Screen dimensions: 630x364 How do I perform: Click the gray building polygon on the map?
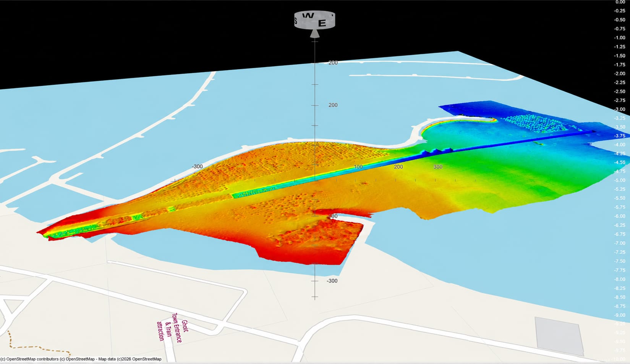pyautogui.click(x=559, y=337)
